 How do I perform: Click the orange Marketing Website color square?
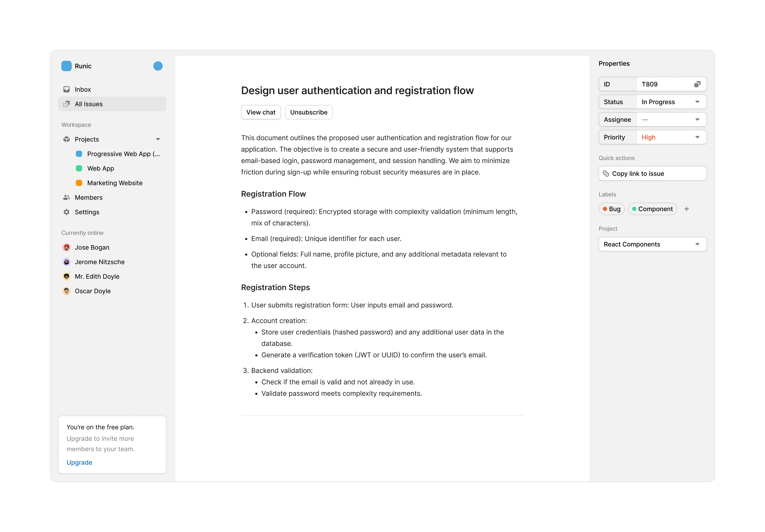pos(79,183)
